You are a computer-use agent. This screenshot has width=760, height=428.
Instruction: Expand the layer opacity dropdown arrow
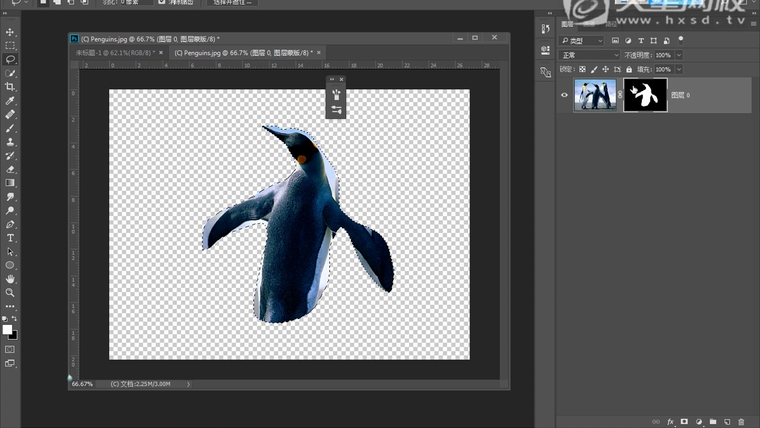coord(677,55)
